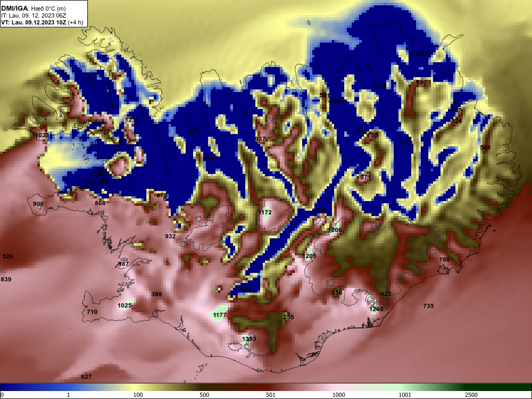Click the 1025 value label

coord(124,305)
